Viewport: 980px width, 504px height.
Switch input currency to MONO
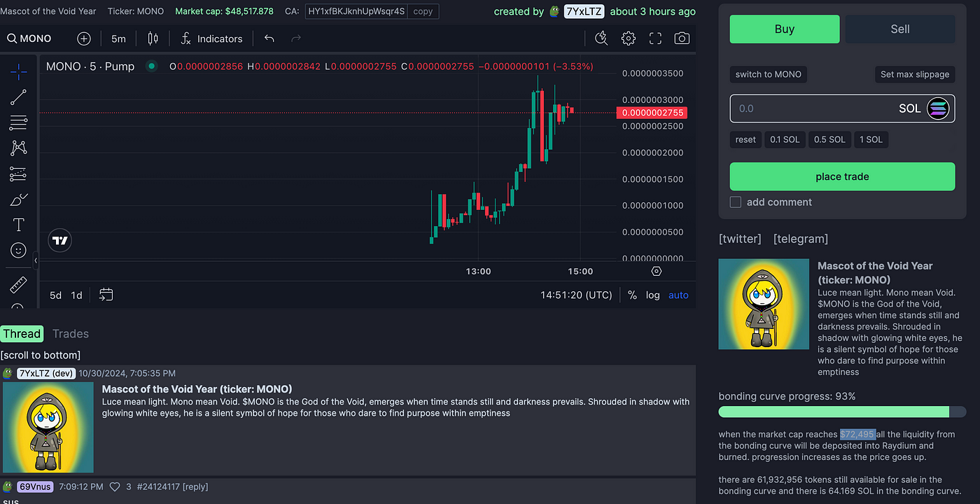tap(769, 74)
